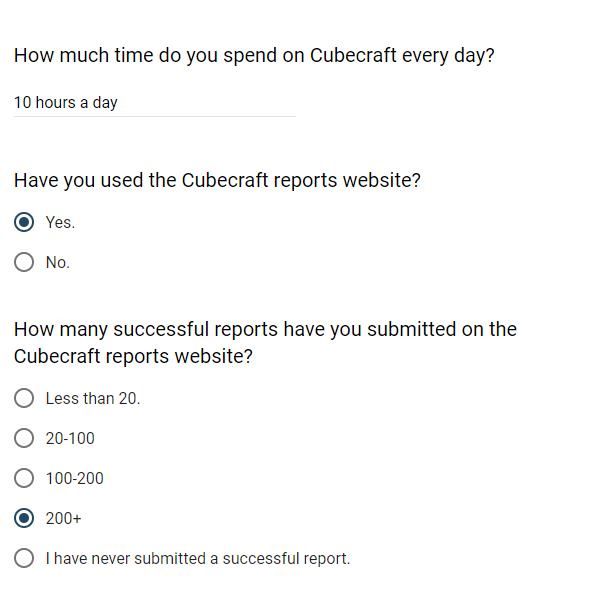The width and height of the screenshot is (599, 602).
Task: Click the "20-100" label text
Action: [x=70, y=438]
